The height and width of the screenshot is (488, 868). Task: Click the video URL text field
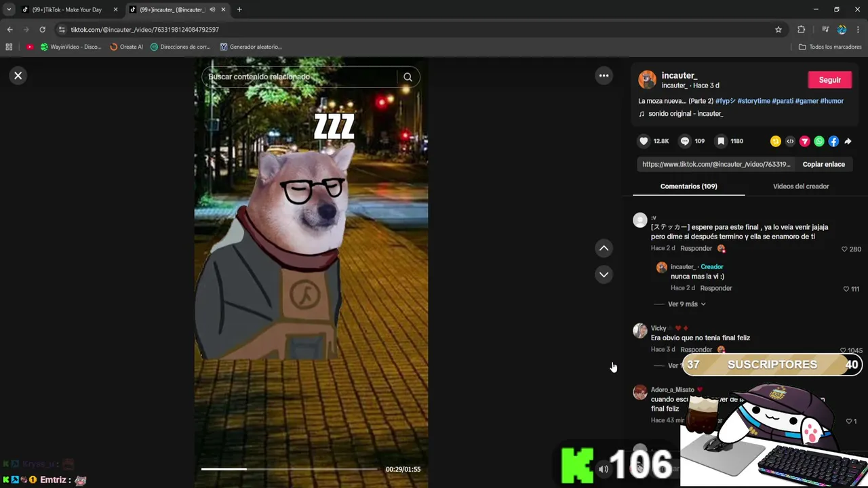click(x=716, y=164)
